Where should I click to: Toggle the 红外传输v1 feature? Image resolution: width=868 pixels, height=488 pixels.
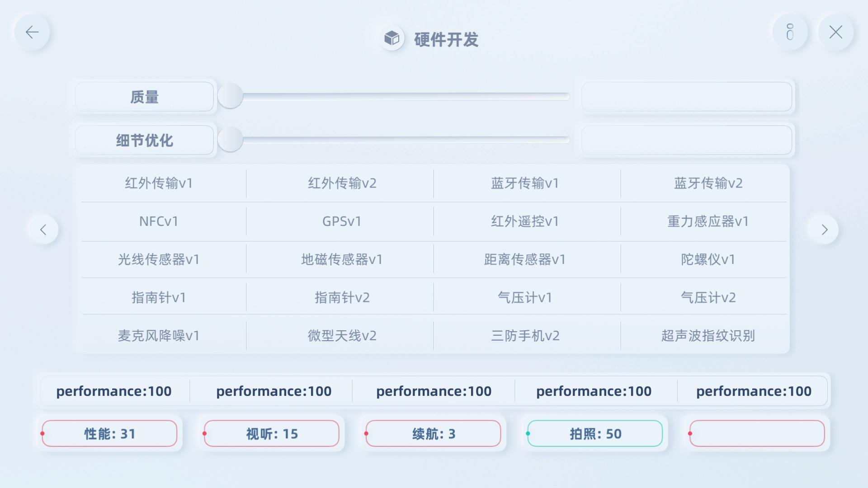click(x=159, y=183)
